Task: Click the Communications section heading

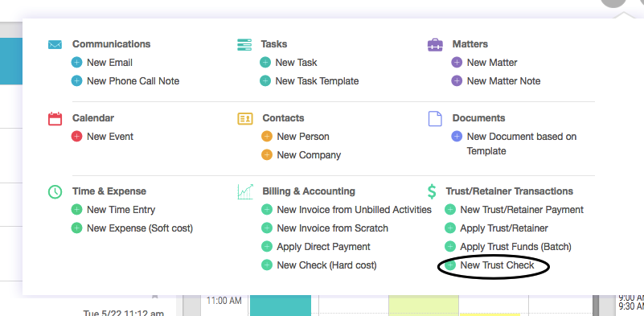Action: [111, 44]
